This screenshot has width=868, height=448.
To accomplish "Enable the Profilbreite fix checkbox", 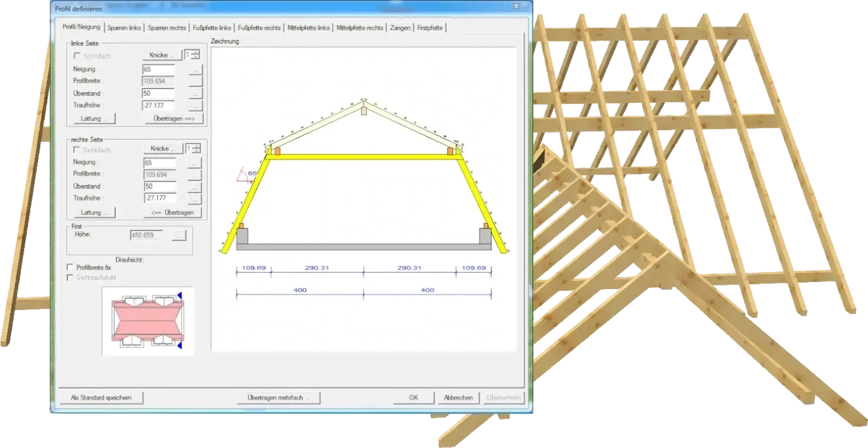I will click(x=70, y=268).
